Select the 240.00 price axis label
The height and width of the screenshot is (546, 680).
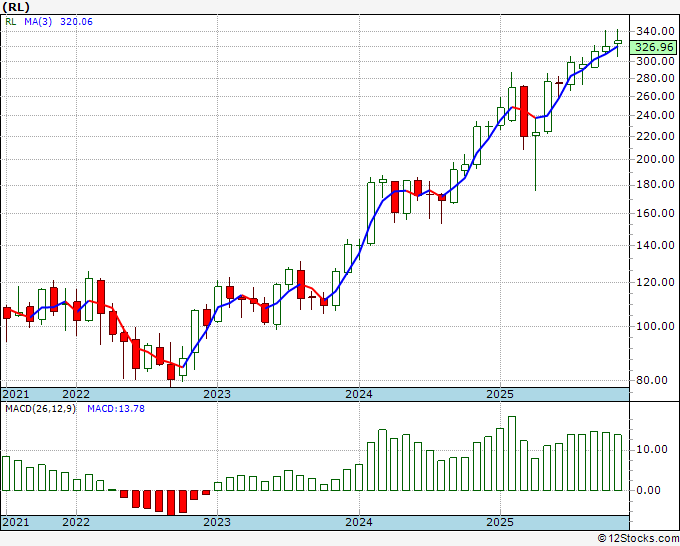[655, 115]
